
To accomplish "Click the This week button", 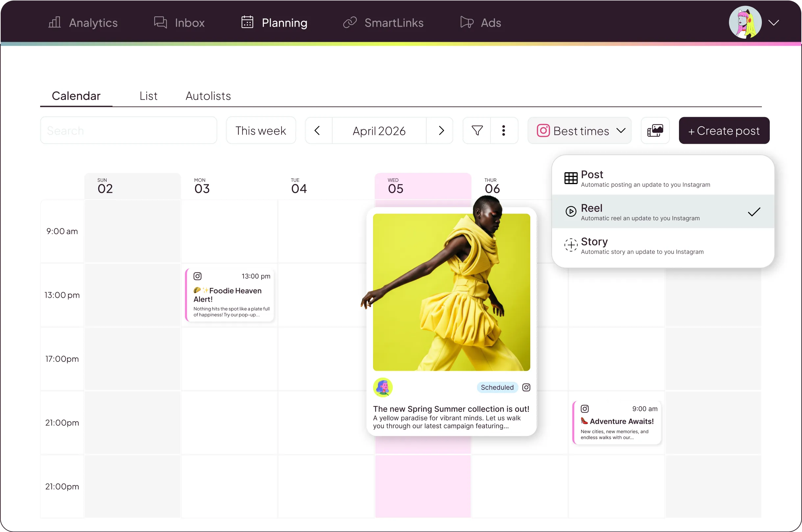I will tap(261, 131).
